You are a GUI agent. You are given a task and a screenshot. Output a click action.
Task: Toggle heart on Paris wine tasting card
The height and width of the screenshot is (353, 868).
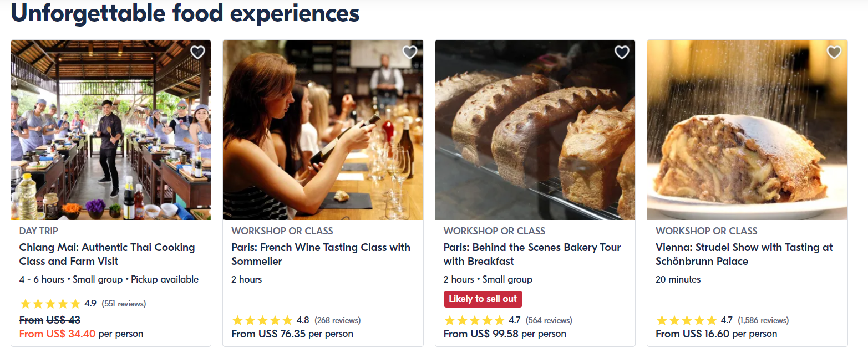pos(409,52)
